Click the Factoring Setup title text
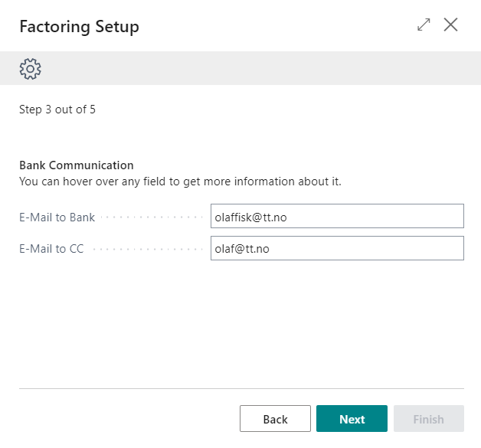This screenshot has width=481, height=448. pos(79,27)
